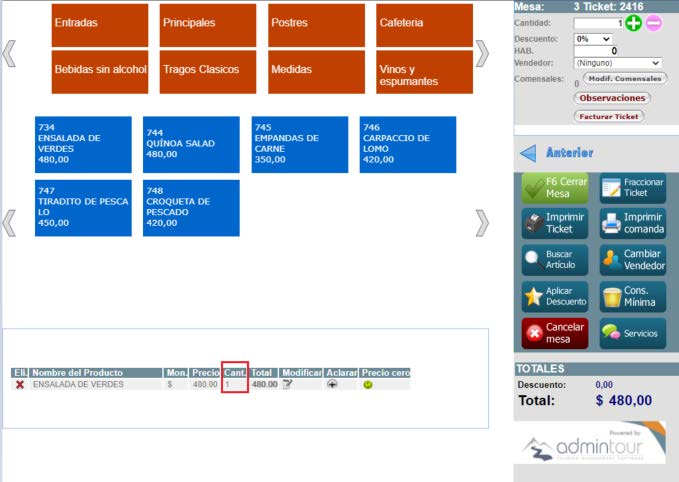
Task: Open the Vendedor dropdown
Action: [x=618, y=62]
